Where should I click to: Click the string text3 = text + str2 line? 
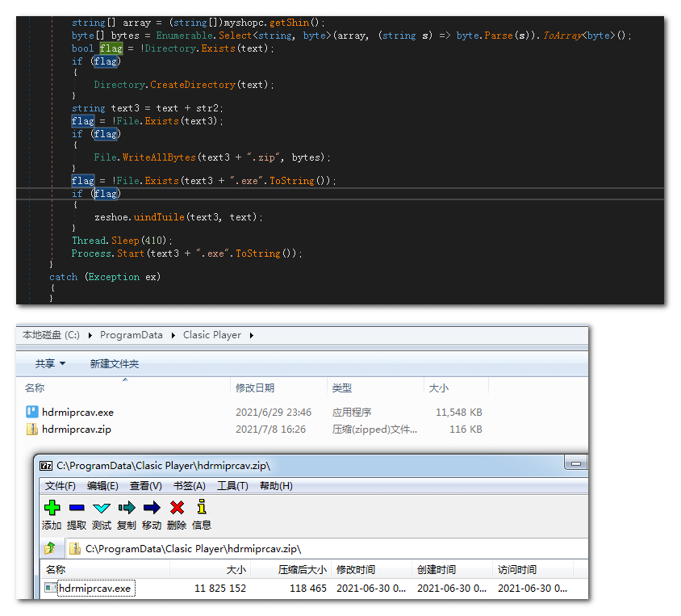coord(147,108)
